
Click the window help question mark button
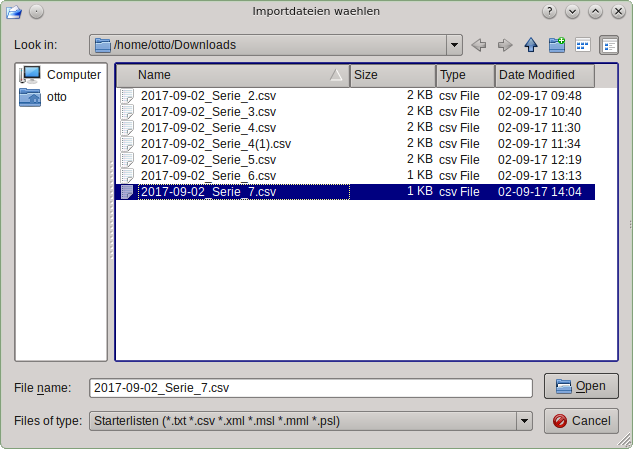tap(549, 11)
